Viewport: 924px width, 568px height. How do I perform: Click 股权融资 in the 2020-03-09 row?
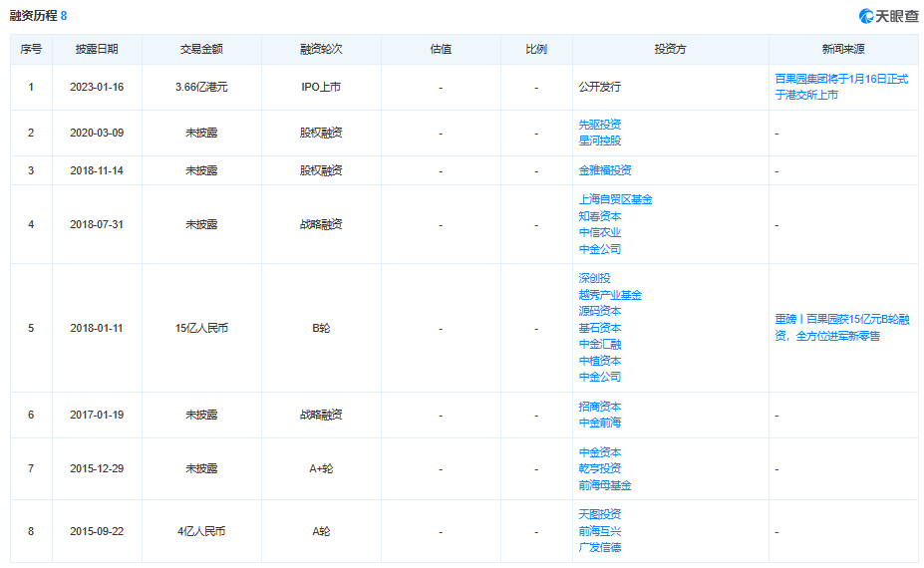pos(321,133)
